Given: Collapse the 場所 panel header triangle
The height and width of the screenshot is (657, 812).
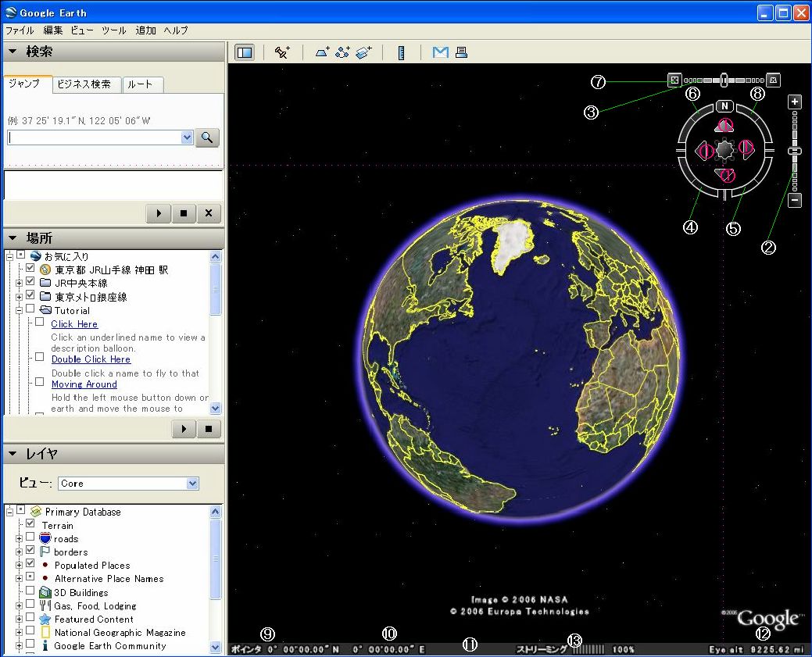Looking at the screenshot, I should click(13, 237).
